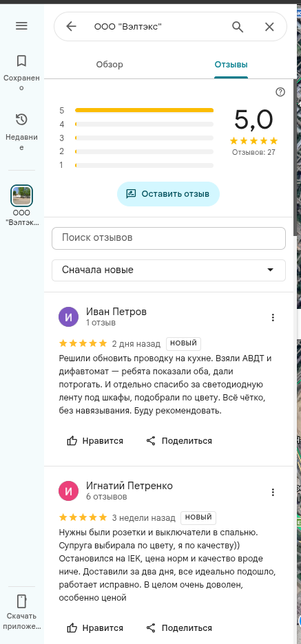Go back using the left arrow
Screen dimensions: 301x644
click(x=71, y=27)
